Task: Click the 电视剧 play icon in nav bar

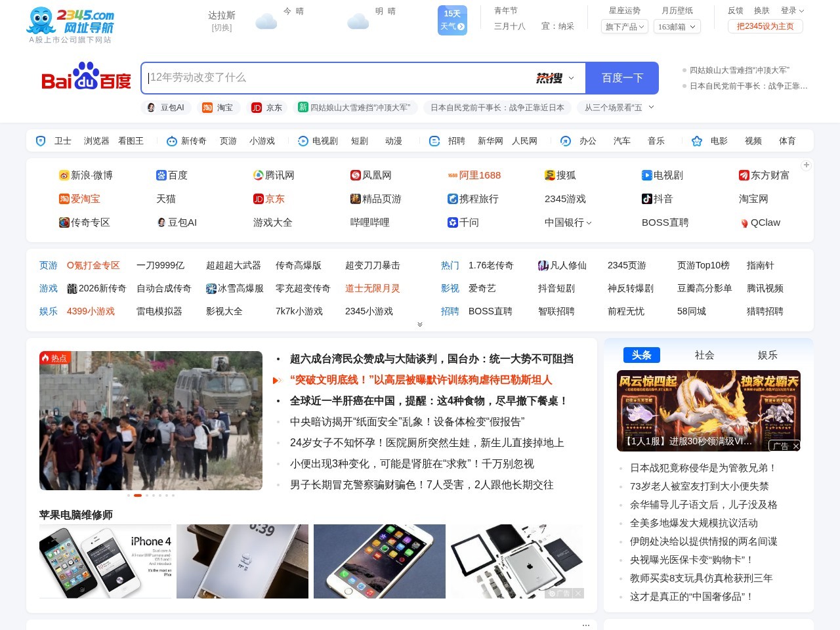Action: pyautogui.click(x=303, y=141)
